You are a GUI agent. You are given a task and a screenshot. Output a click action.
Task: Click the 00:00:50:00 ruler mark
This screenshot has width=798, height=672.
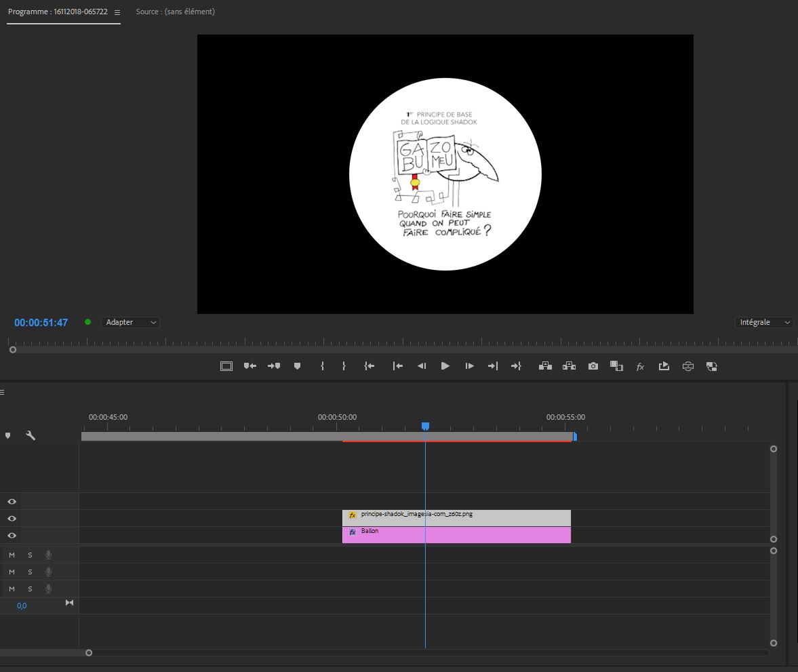tap(337, 417)
